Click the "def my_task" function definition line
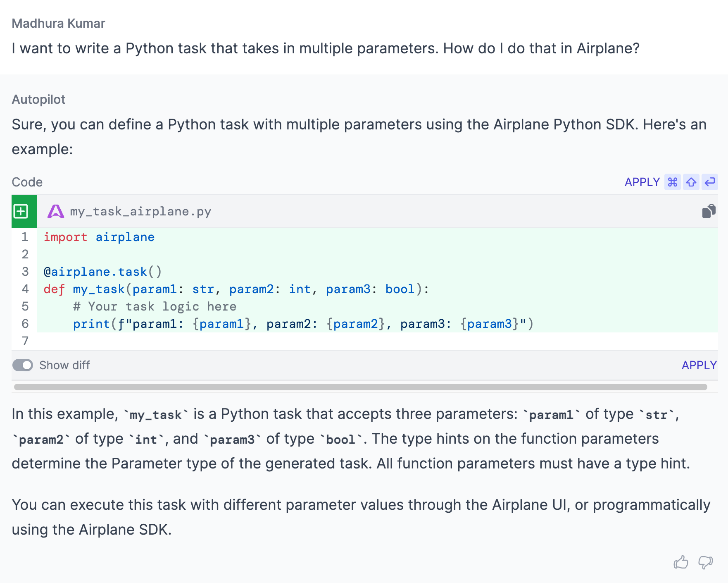728x583 pixels. pyautogui.click(x=236, y=289)
